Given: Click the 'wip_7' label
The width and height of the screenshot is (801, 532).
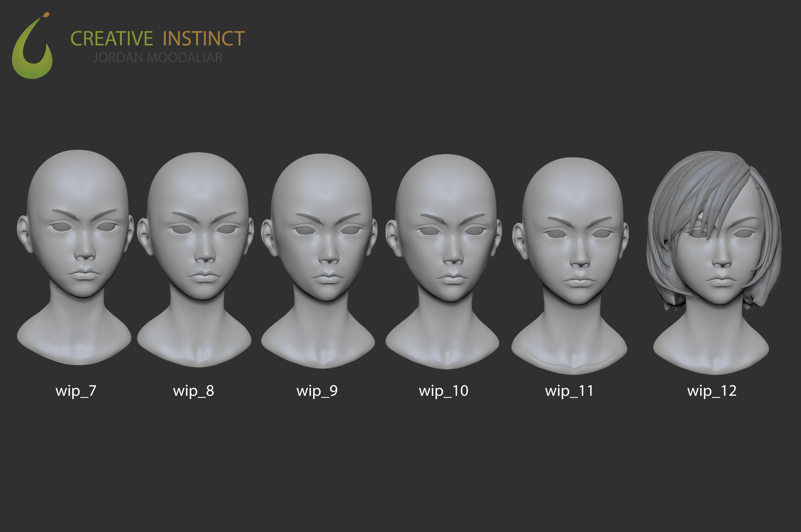Looking at the screenshot, I should coord(76,391).
